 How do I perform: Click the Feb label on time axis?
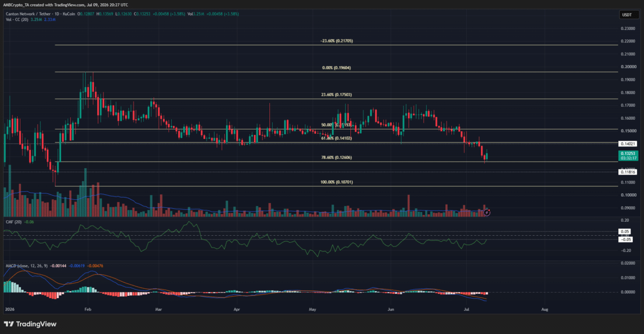(x=89, y=310)
